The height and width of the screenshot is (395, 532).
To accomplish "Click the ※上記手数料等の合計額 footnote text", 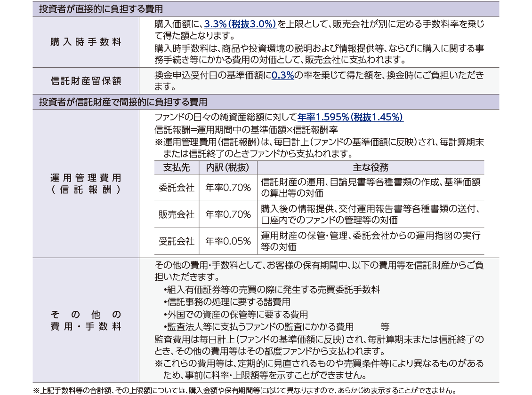I will (245, 390).
